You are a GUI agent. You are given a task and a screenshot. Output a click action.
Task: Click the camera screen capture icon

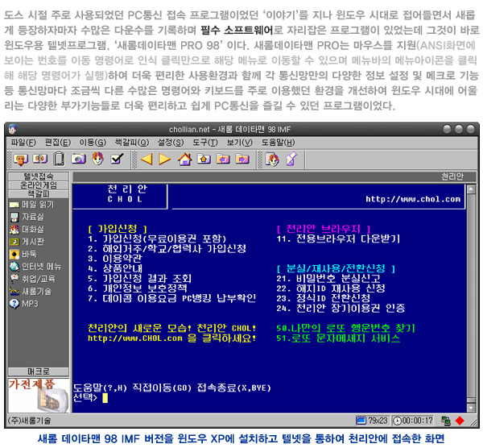tap(78, 159)
